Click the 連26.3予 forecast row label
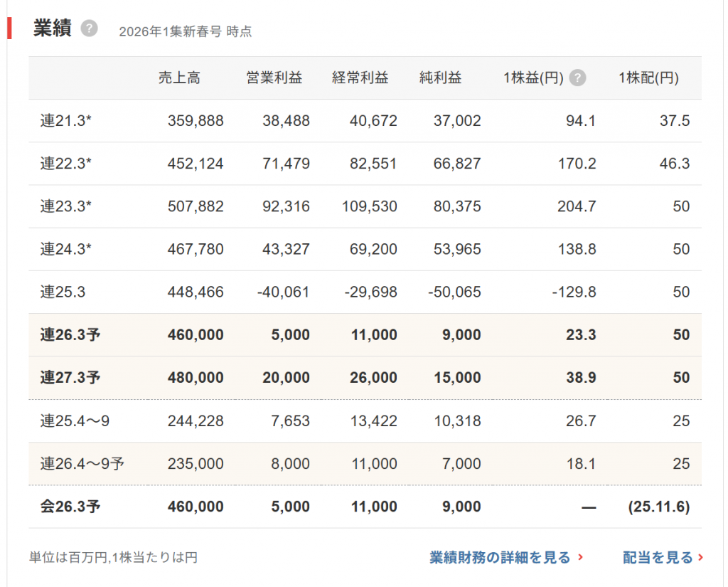728x587 pixels. click(x=70, y=334)
